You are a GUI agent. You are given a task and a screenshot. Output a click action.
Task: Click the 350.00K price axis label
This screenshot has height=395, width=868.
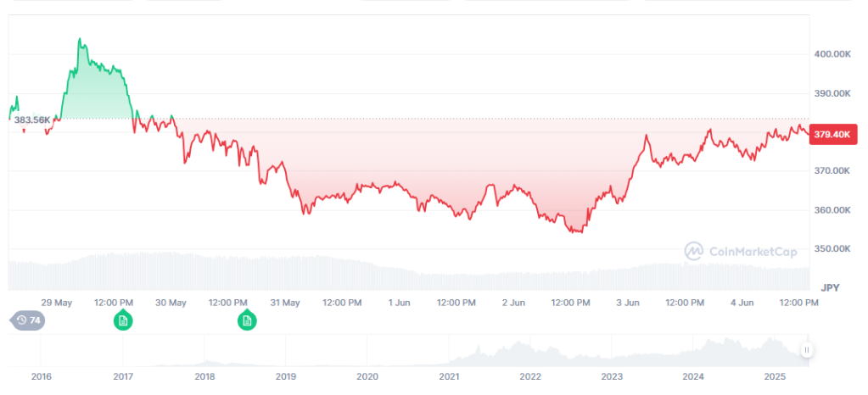(x=833, y=249)
